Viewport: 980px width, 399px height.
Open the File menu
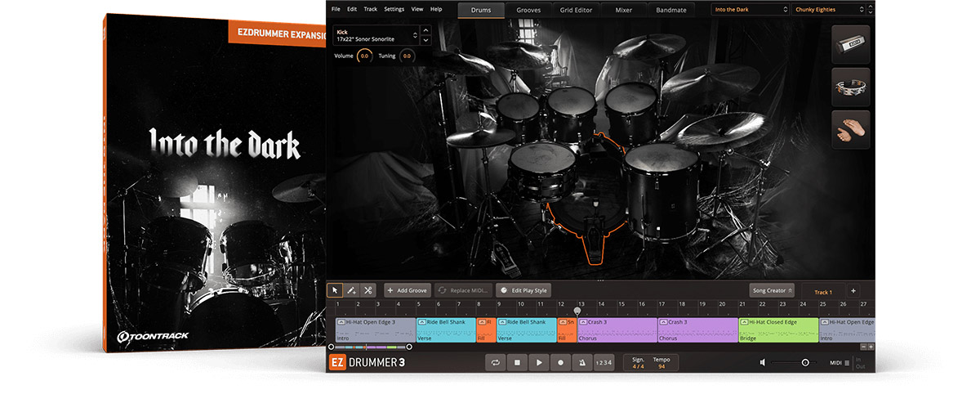(335, 9)
